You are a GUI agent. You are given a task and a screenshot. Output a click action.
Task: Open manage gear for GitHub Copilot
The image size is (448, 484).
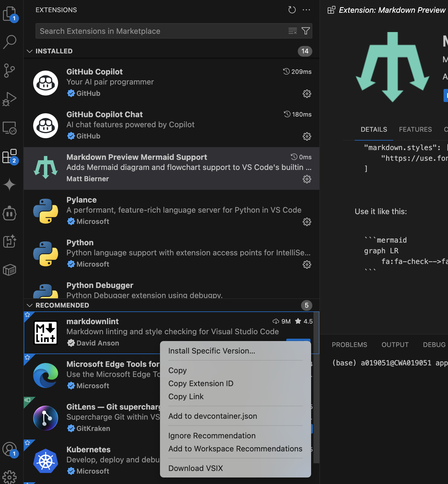(x=307, y=94)
